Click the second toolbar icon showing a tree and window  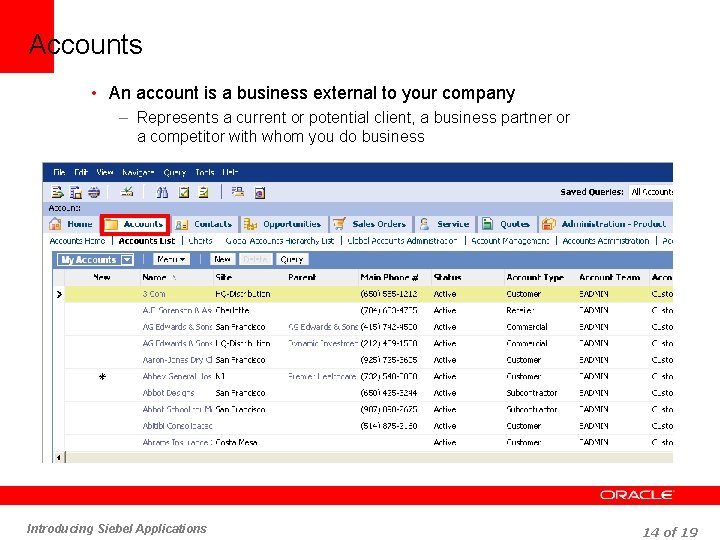(x=76, y=192)
